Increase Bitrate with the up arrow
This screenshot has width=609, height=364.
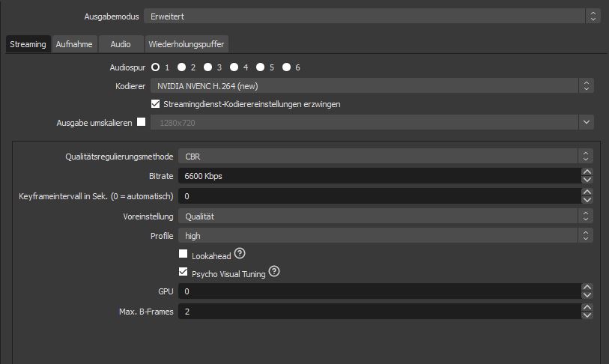coord(587,172)
